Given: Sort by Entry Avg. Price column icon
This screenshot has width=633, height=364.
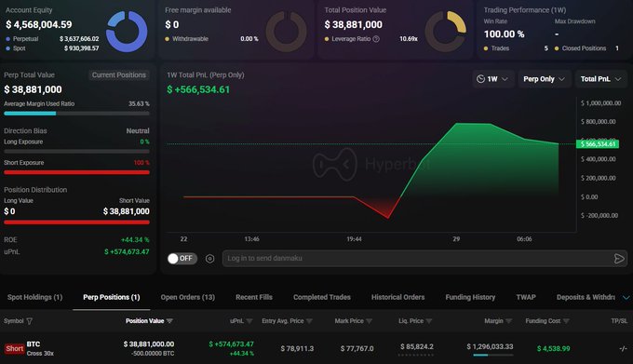Looking at the screenshot, I should coord(309,321).
